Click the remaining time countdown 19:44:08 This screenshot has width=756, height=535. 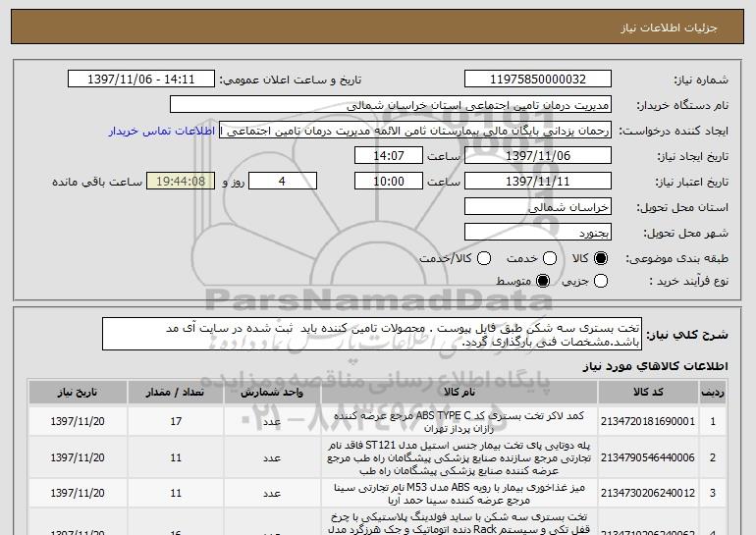coord(181,182)
